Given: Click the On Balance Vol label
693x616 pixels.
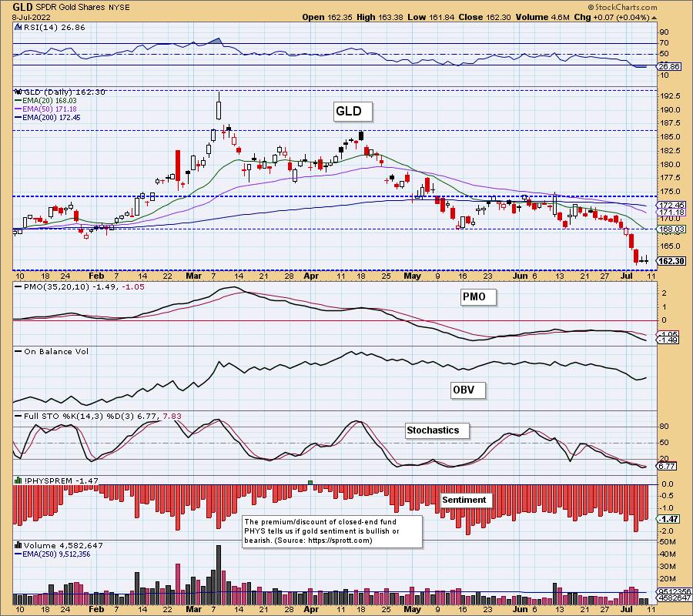Looking at the screenshot, I should click(56, 352).
